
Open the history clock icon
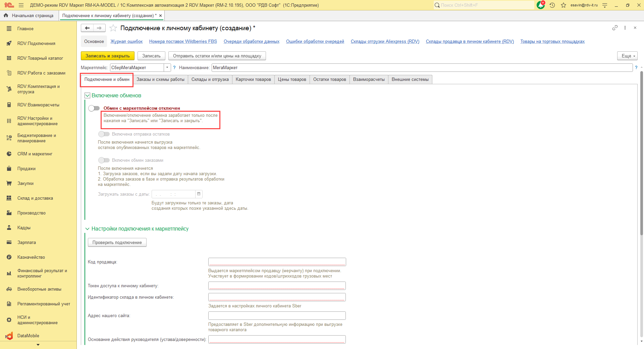552,5
